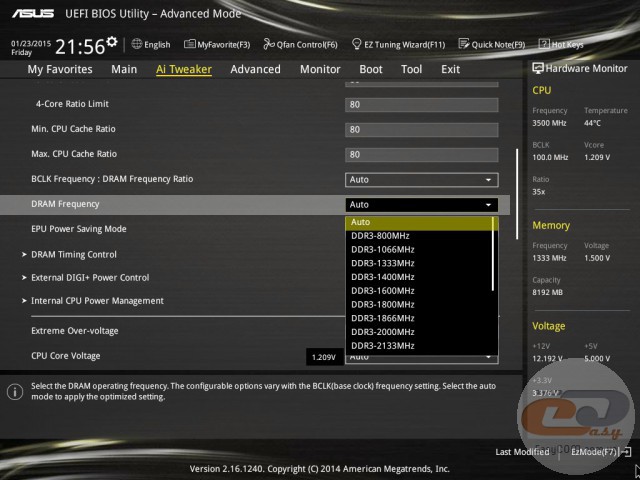The height and width of the screenshot is (480, 640).
Task: Open MyFavorite(F3) folder icon
Action: [x=189, y=44]
